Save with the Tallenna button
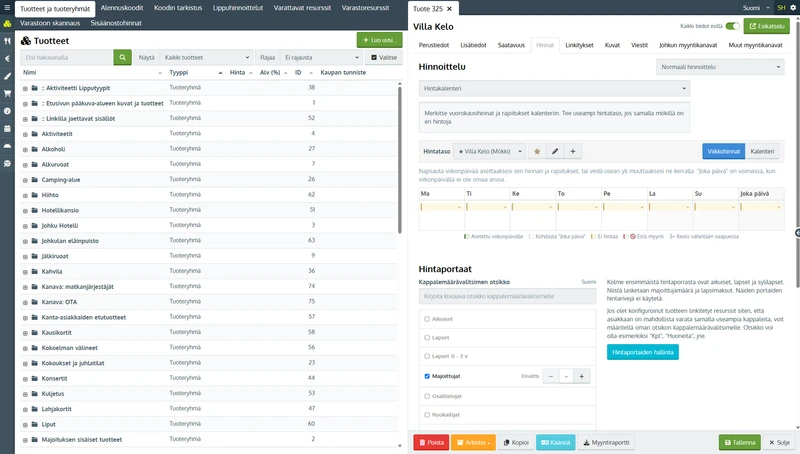Viewport: 800px width, 454px height. coord(740,442)
